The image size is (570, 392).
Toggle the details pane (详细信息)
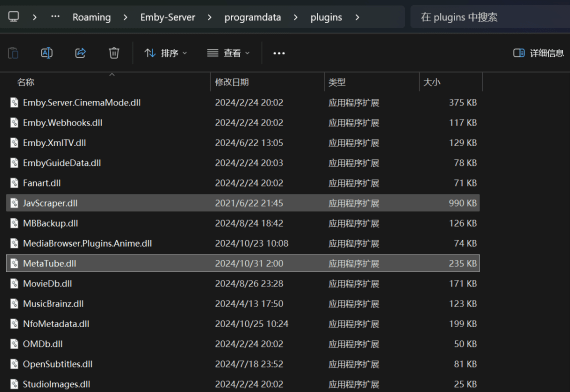(x=538, y=53)
